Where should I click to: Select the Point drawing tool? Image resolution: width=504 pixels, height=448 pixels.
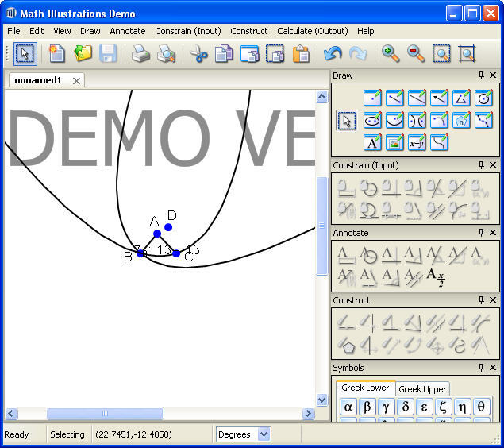[372, 98]
